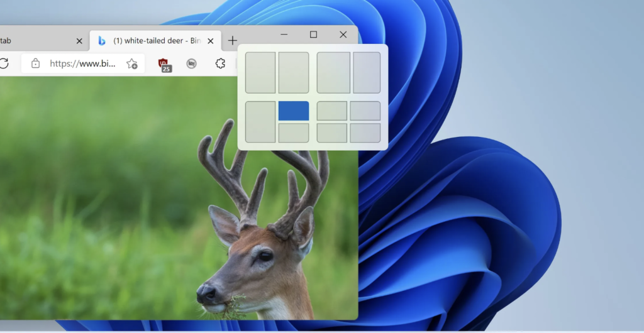Snap window to wide left zone of uneven layout
644x333 pixels.
tap(333, 72)
